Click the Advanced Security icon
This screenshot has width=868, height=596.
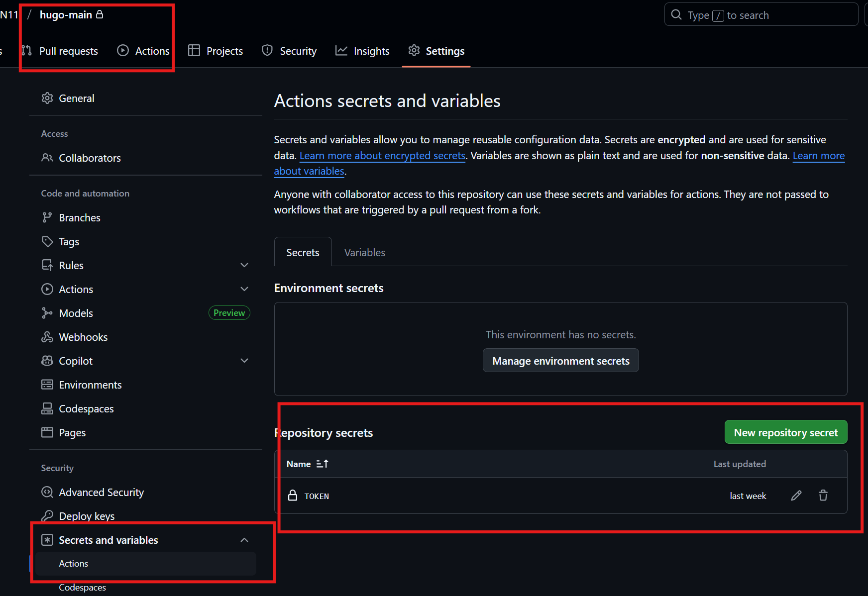(x=47, y=493)
